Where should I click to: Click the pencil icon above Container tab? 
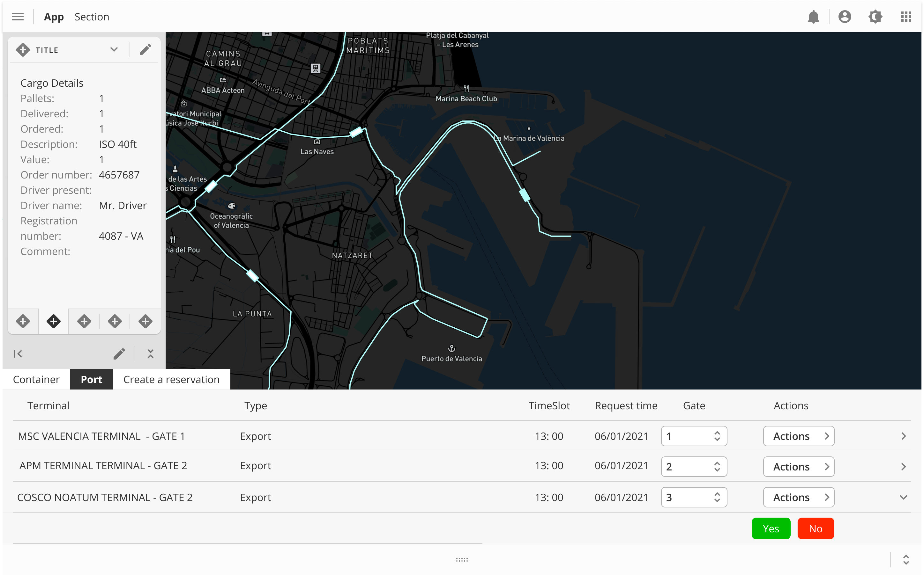pyautogui.click(x=119, y=354)
